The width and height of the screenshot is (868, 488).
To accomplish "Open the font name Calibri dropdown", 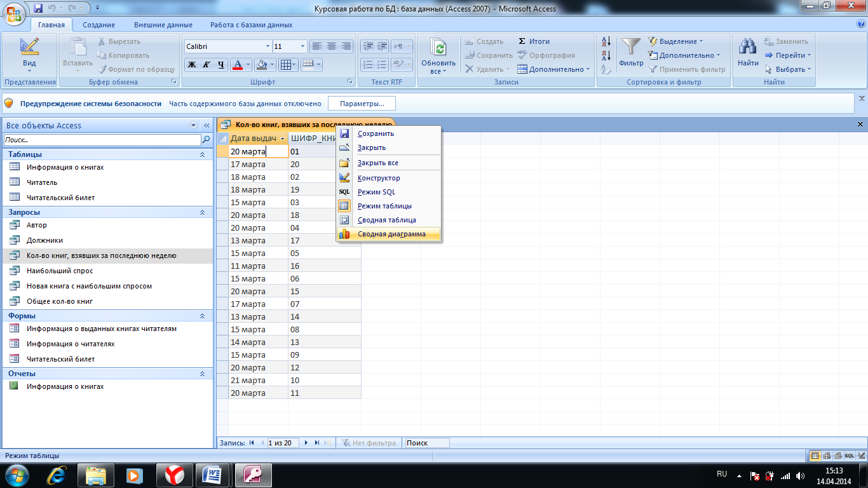I will pos(268,46).
